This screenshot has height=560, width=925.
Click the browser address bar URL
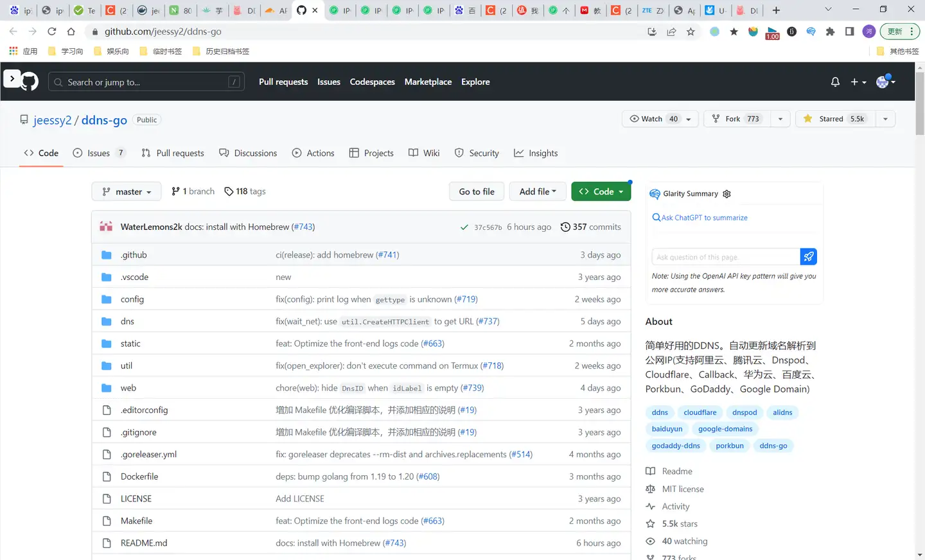pos(163,31)
